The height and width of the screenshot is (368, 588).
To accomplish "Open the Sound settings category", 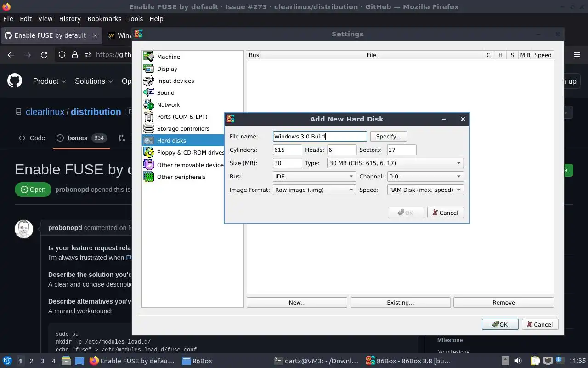I will 165,92.
